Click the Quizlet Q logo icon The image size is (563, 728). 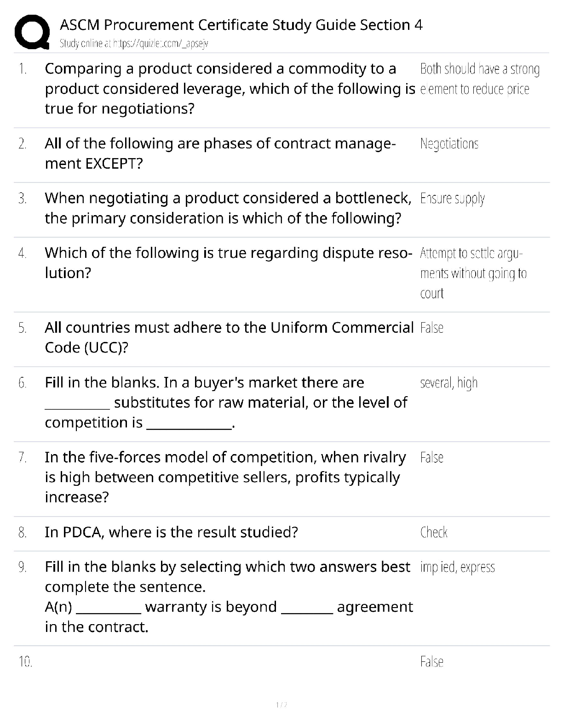[x=32, y=32]
